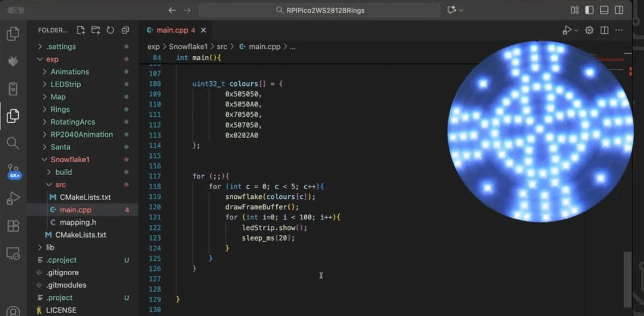Open the editor More Actions ellipsis

pyautogui.click(x=619, y=30)
